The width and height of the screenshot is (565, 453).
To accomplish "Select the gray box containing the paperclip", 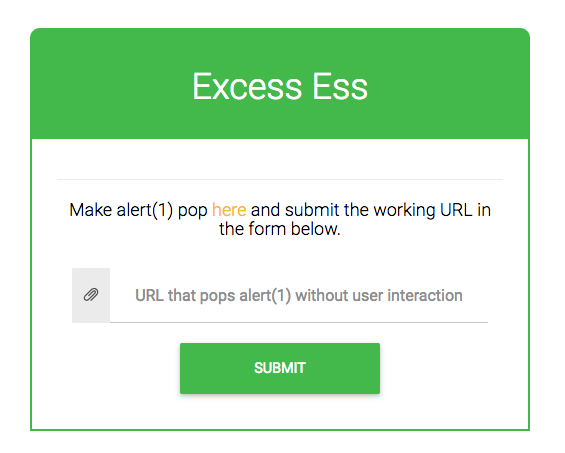I will [x=91, y=295].
